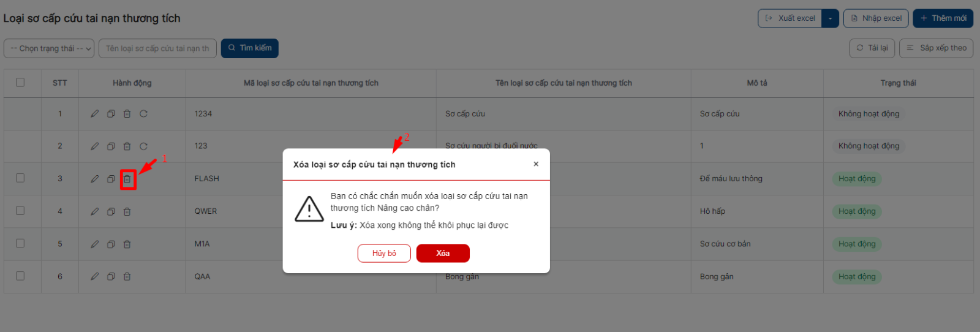This screenshot has width=980, height=332.
Task: Cancel deletion with Hủy bỏ button
Action: [384, 254]
